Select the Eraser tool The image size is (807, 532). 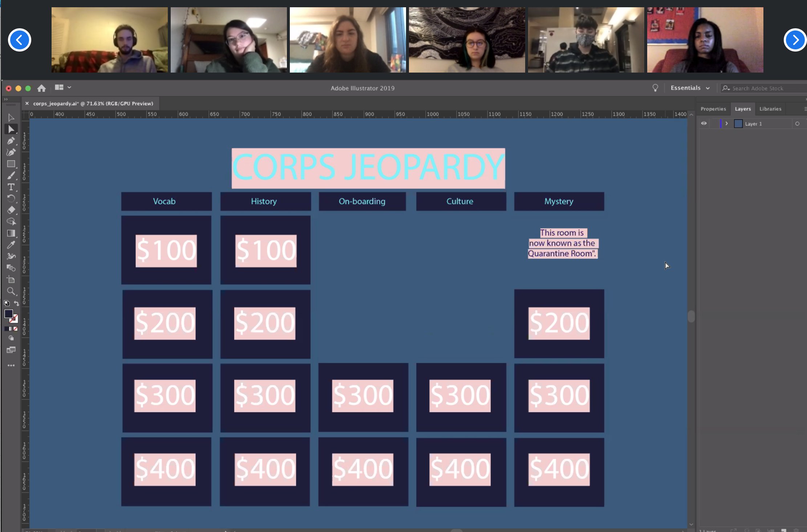click(x=11, y=210)
